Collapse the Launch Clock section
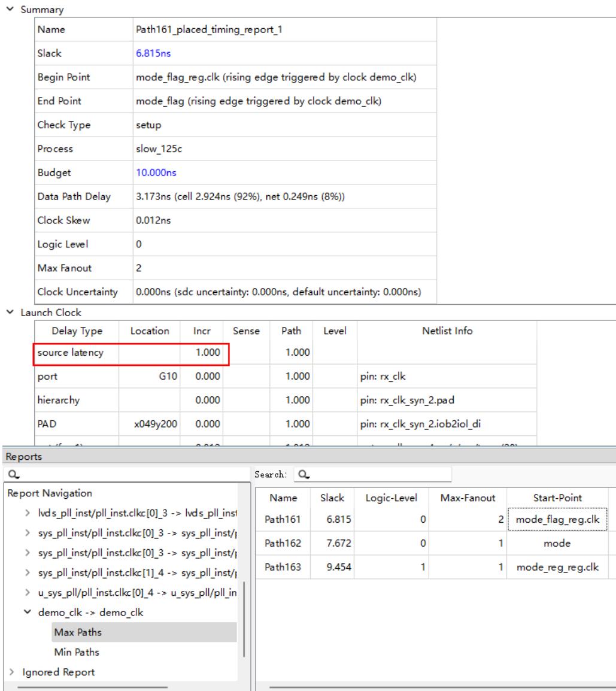Screen dimensions: 616x691 point(10,312)
